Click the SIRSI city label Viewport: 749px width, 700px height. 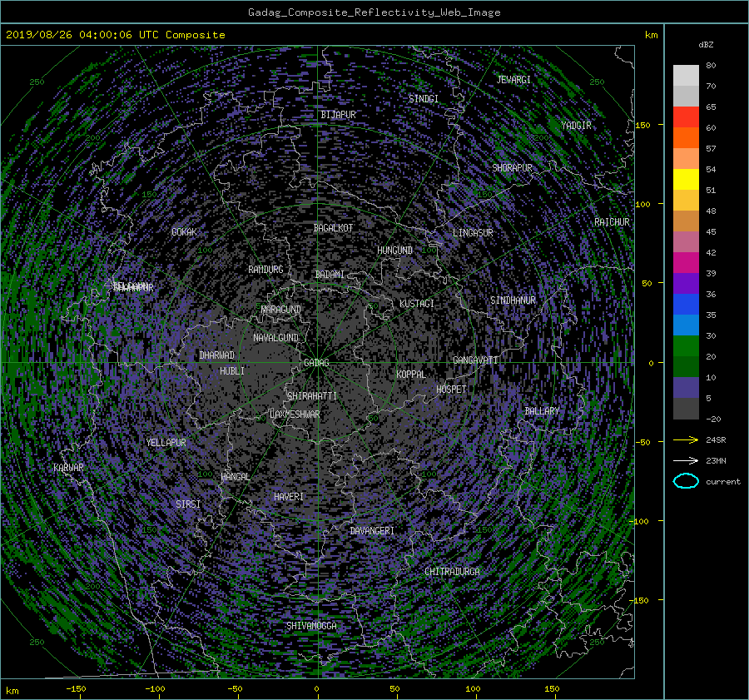[x=188, y=504]
